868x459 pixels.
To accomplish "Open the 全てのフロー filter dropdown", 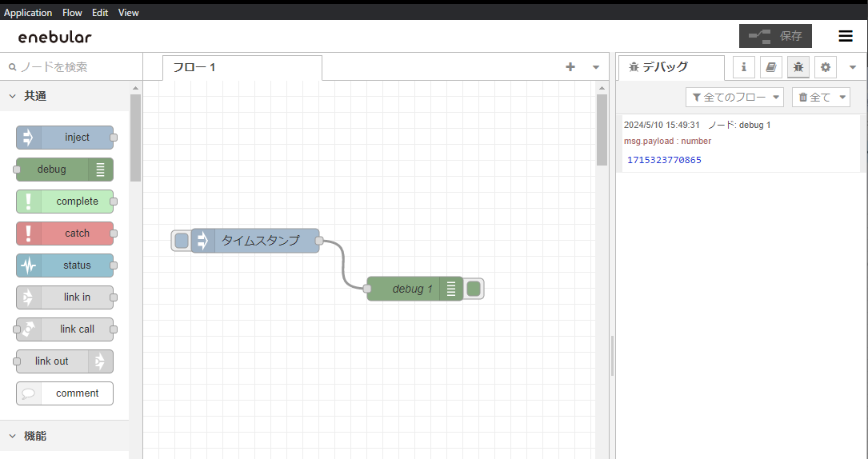I will (x=734, y=98).
